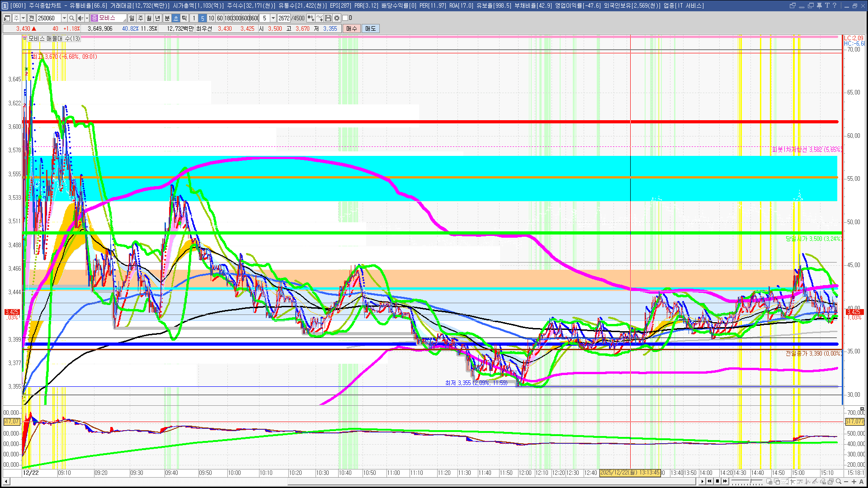Click the plus zoom-in icon at bottom right
This screenshot has width=868, height=488.
[854, 482]
